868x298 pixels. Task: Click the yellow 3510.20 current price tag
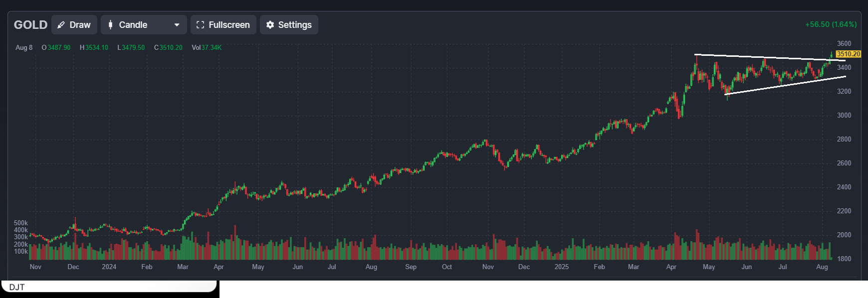coord(848,54)
